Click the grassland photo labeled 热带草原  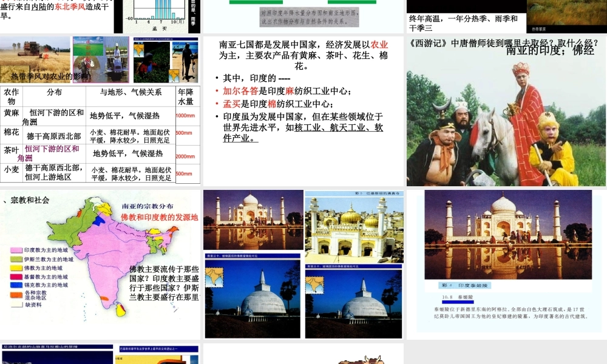566,16
